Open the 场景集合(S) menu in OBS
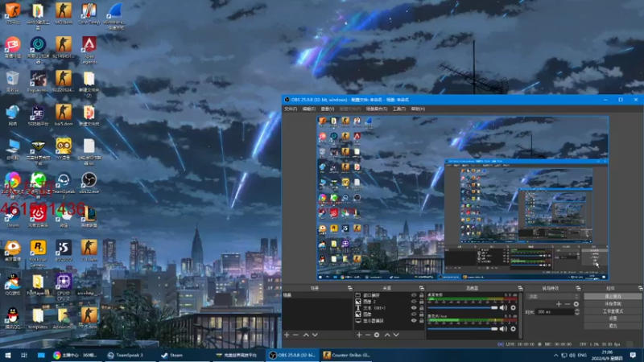 coord(377,109)
